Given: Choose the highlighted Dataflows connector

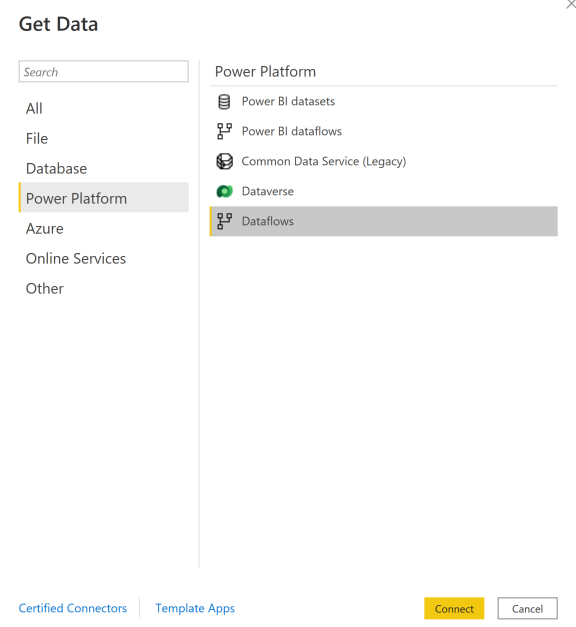Looking at the screenshot, I should [384, 221].
